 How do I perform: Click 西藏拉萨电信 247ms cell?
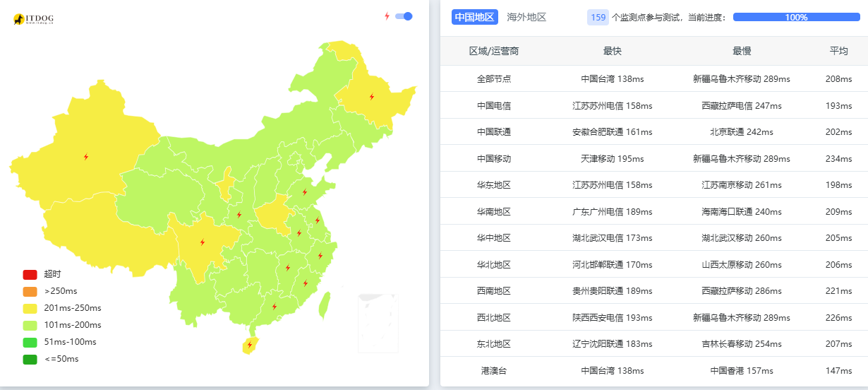point(742,105)
